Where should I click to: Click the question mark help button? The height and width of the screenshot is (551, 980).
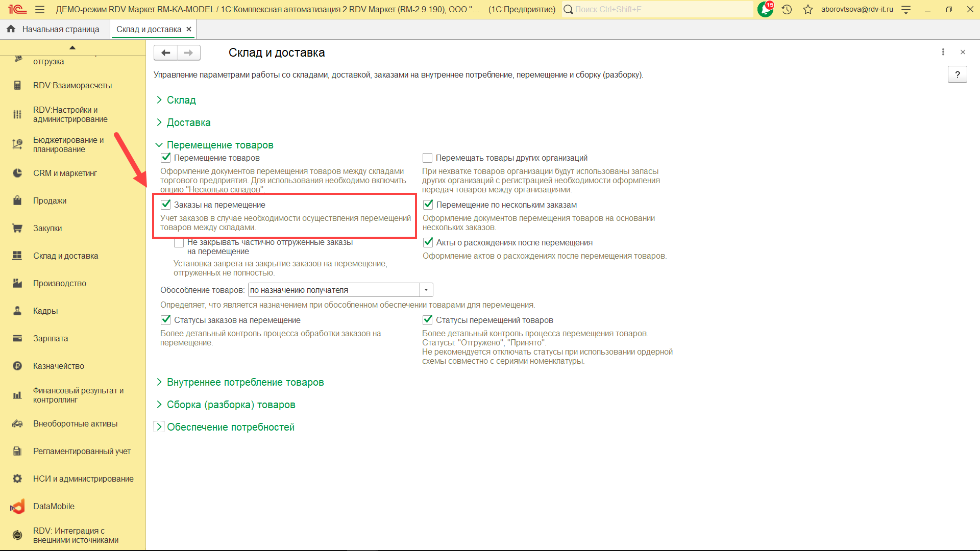click(957, 74)
